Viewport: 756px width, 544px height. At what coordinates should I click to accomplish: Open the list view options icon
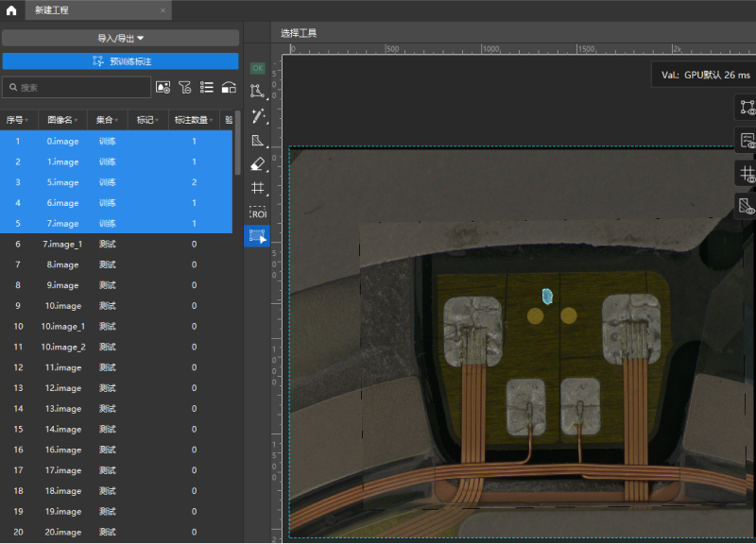(x=207, y=87)
